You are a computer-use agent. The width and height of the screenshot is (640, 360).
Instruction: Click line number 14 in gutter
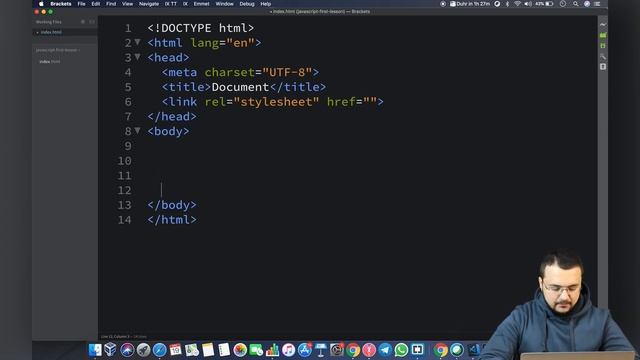click(124, 220)
